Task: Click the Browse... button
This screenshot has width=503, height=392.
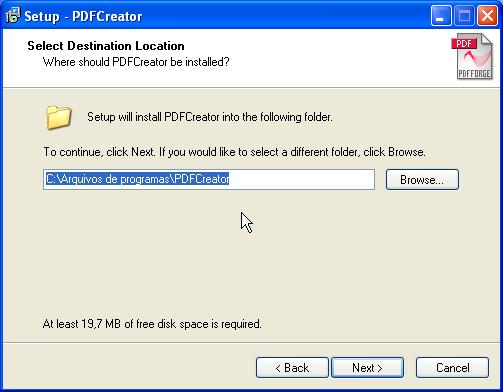Action: click(422, 180)
